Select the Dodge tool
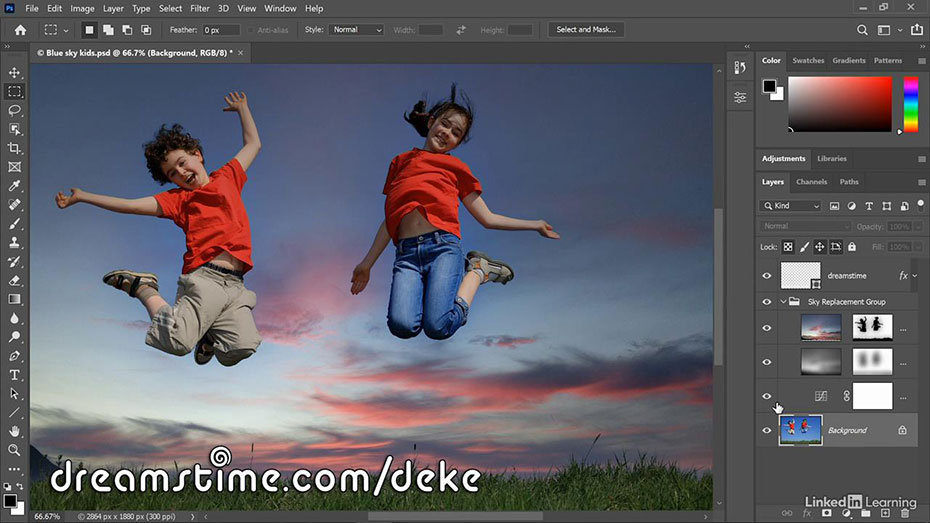This screenshot has width=930, height=523. click(14, 337)
